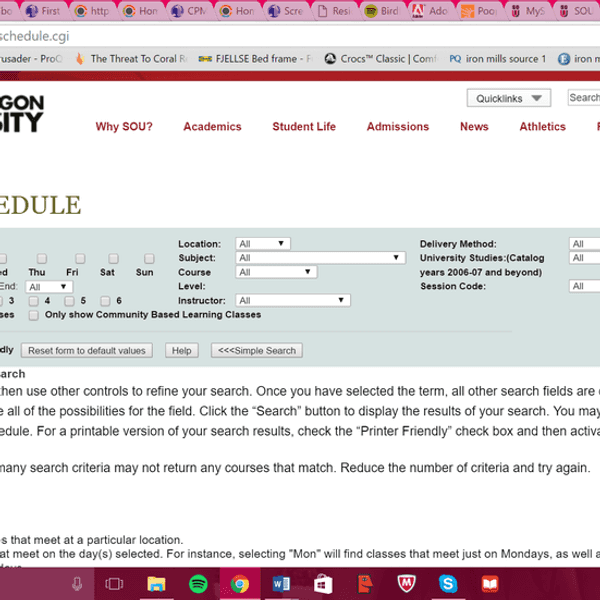This screenshot has height=600, width=600.
Task: Open the FJELLSE Bed frame bookmark
Action: tap(256, 59)
